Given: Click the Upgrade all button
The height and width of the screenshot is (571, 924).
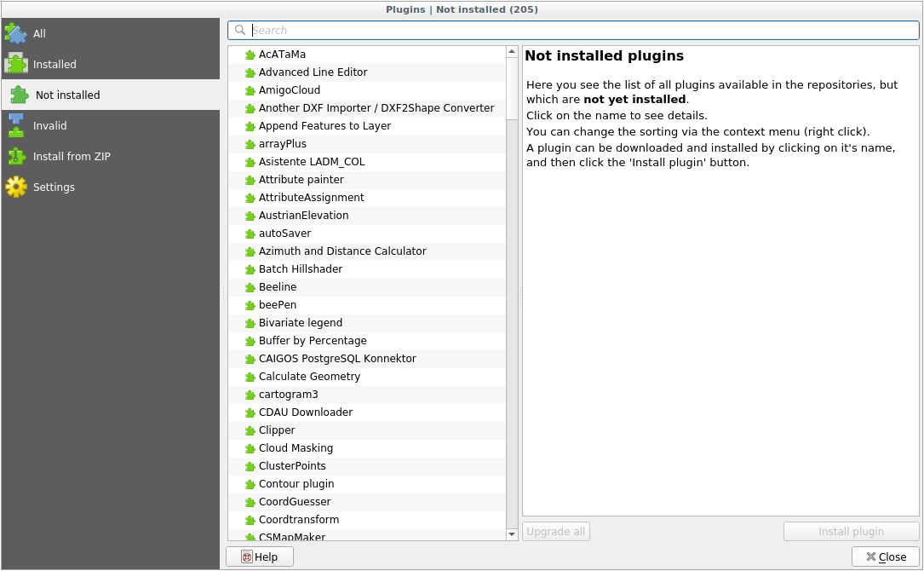Looking at the screenshot, I should [555, 531].
